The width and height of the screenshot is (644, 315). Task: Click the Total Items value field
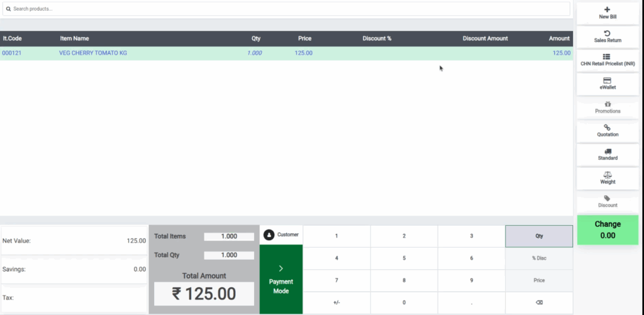(229, 236)
